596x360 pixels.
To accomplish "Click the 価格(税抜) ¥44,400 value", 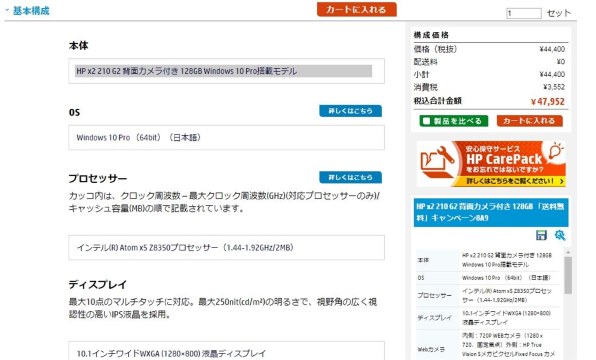I will 552,49.
